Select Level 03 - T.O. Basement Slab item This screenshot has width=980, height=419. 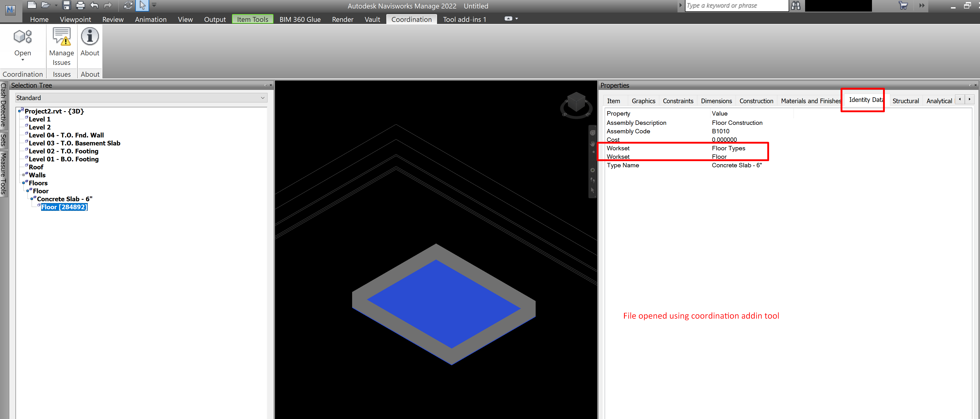(74, 143)
